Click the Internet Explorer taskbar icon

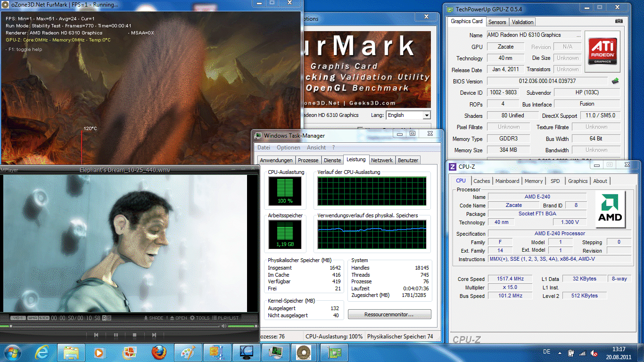click(x=42, y=352)
